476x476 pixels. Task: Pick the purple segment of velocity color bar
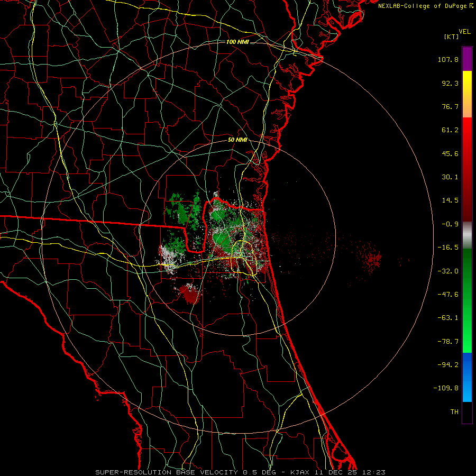point(467,59)
